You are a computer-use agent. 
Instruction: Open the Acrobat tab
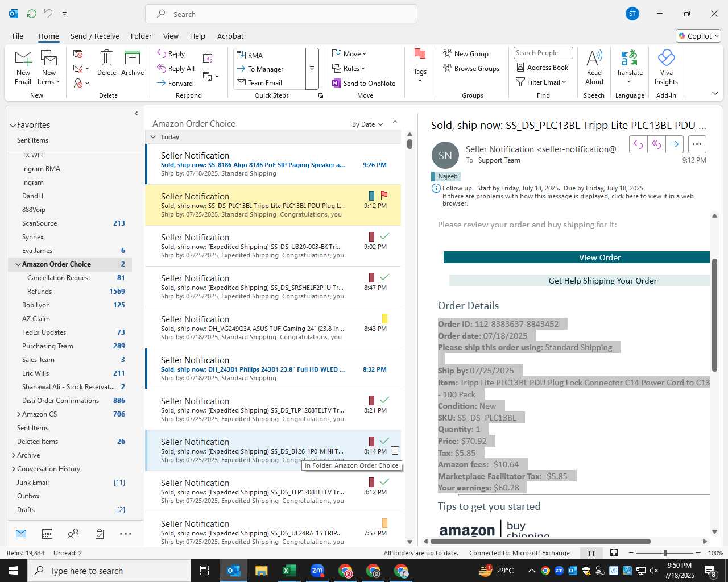tap(230, 36)
